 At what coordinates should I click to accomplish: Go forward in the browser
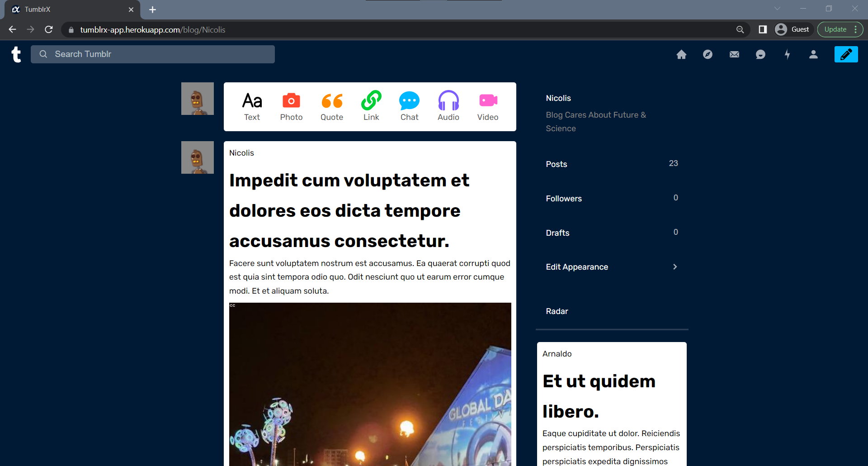click(x=30, y=29)
